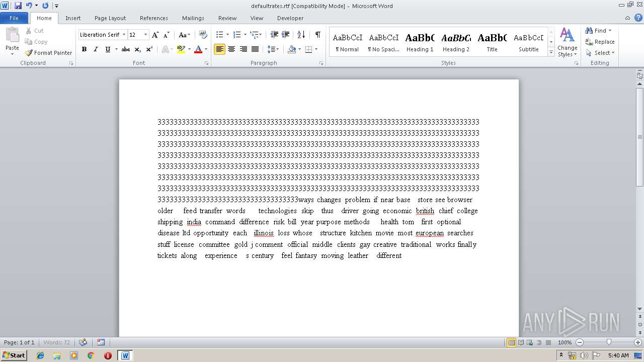Screen dimensions: 644x362
Task: Click the zoom slider handle
Action: coord(609,342)
